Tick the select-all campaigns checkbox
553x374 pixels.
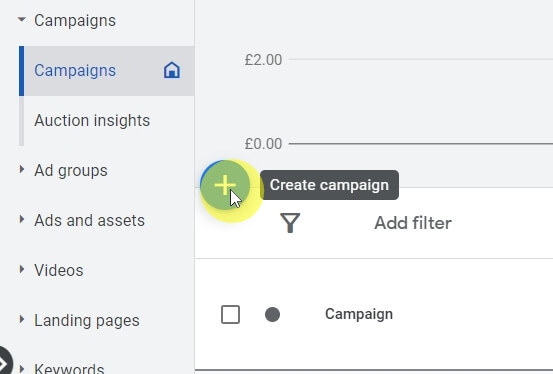click(230, 314)
